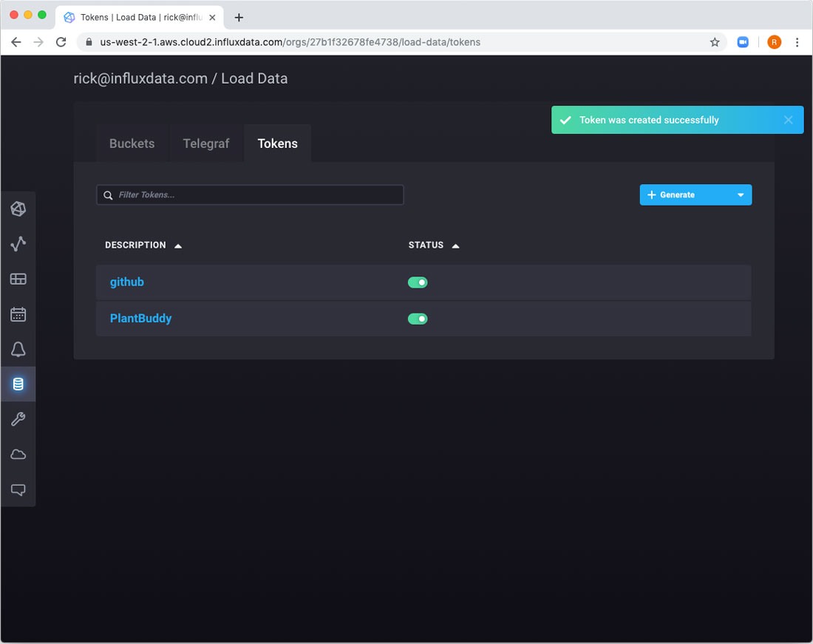Open Settings via the wrench icon
This screenshot has width=813, height=644.
18,419
